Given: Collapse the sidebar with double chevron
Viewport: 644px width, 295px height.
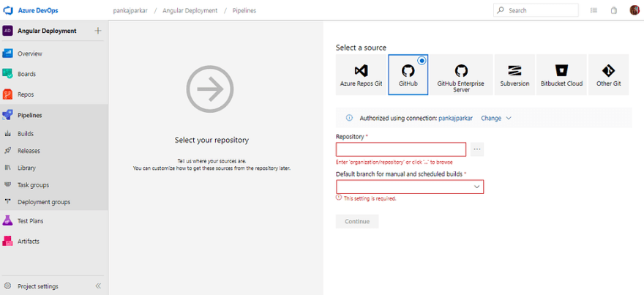Looking at the screenshot, I should click(98, 286).
